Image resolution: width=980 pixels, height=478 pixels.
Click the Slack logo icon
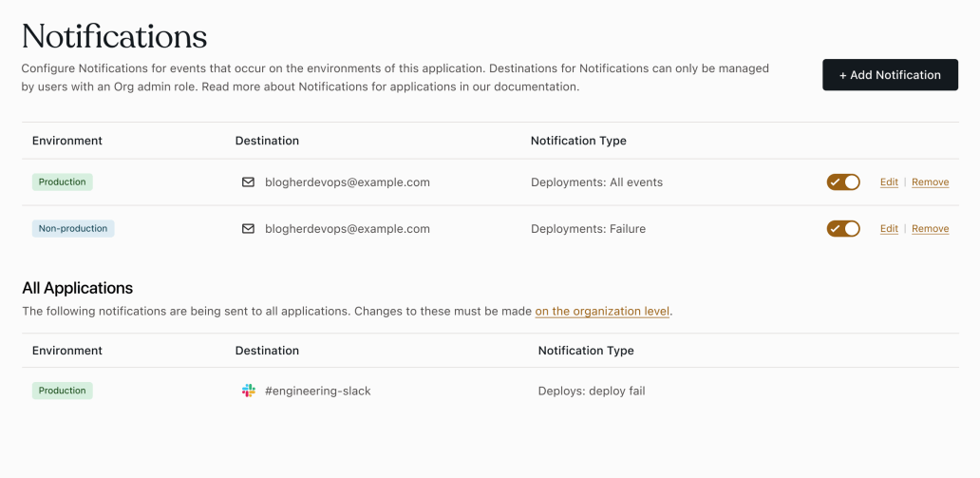point(249,391)
